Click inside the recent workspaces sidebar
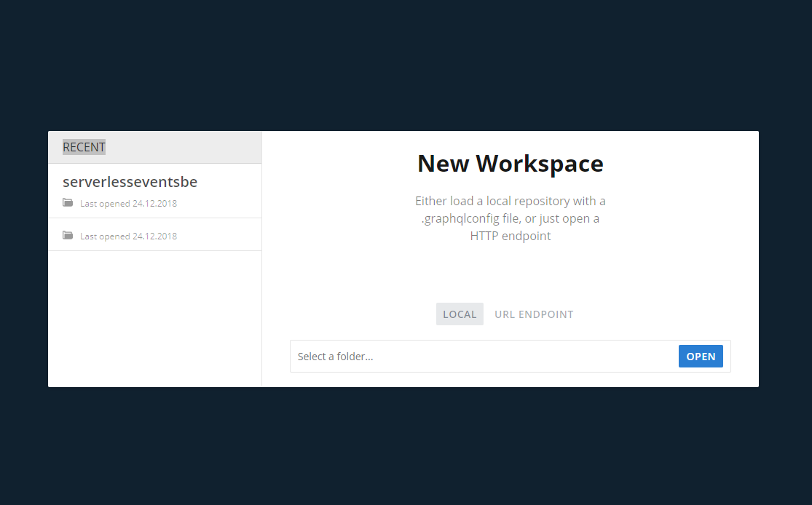 [x=154, y=306]
